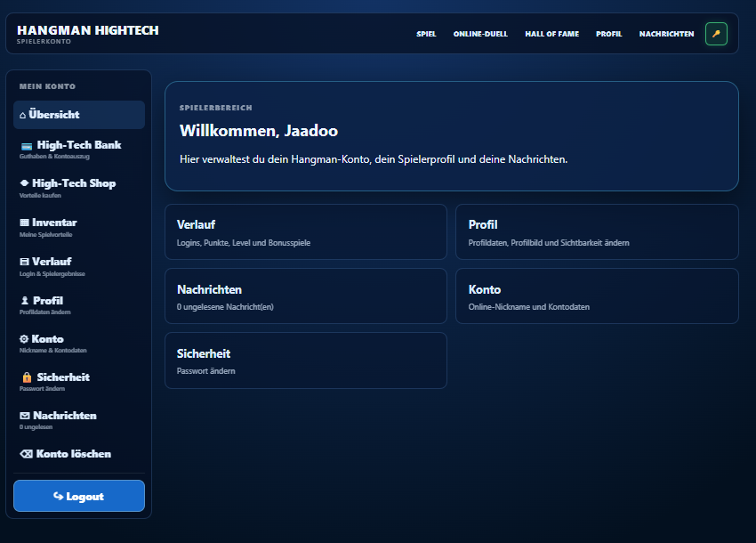This screenshot has width=756, height=543.
Task: Click the delete icon beside Konto löschen
Action: [x=26, y=454]
